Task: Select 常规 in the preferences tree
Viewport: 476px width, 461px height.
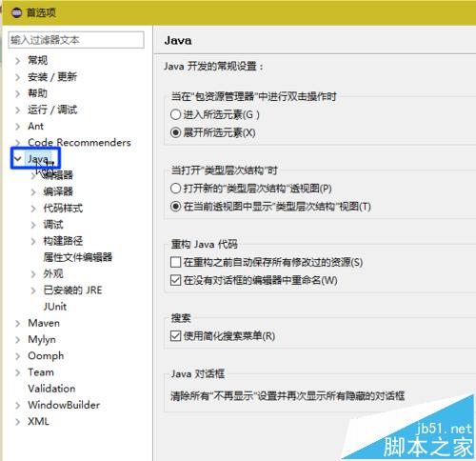Action: [38, 60]
